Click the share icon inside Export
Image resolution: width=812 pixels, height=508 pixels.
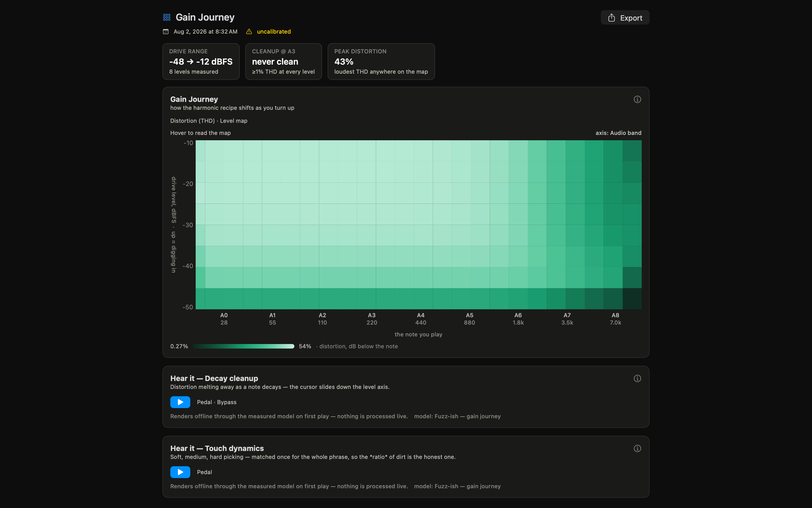tap(611, 17)
